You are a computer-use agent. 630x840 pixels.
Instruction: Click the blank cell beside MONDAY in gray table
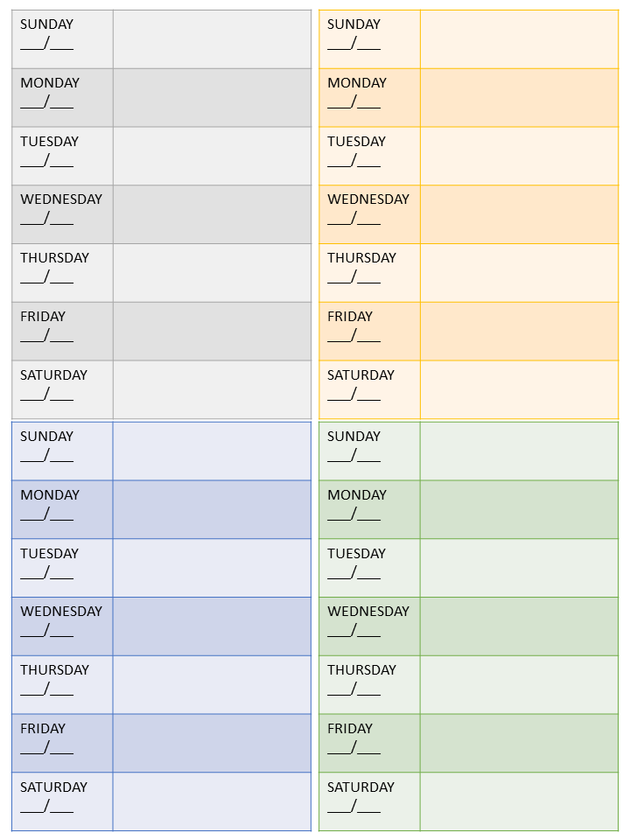(212, 97)
